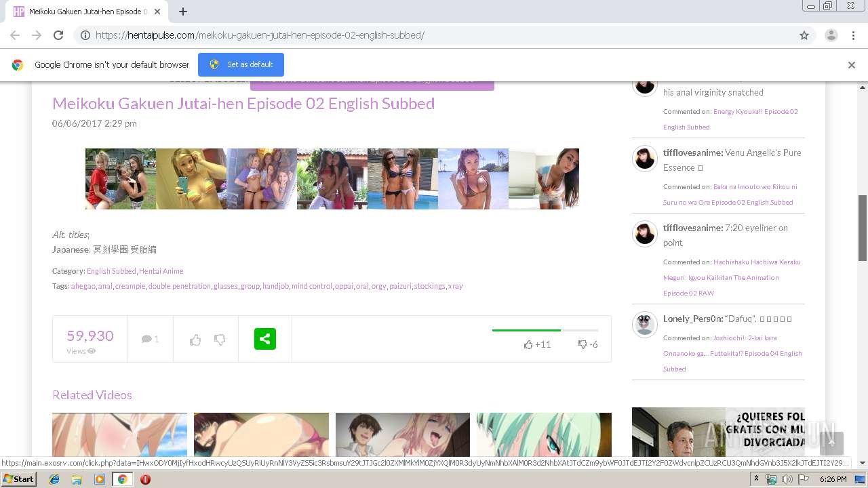Open the Chrome profile avatar icon
The height and width of the screenshot is (488, 868).
[x=831, y=35]
